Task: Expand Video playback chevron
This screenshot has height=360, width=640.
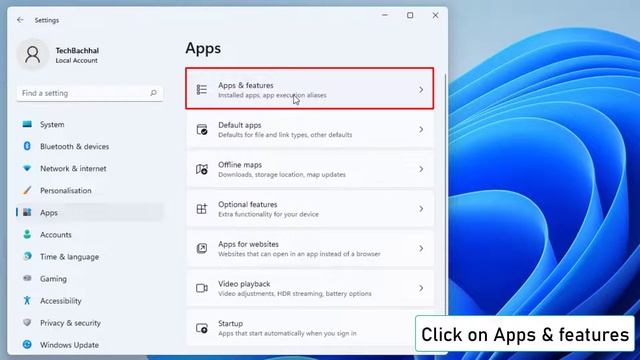Action: (421, 288)
